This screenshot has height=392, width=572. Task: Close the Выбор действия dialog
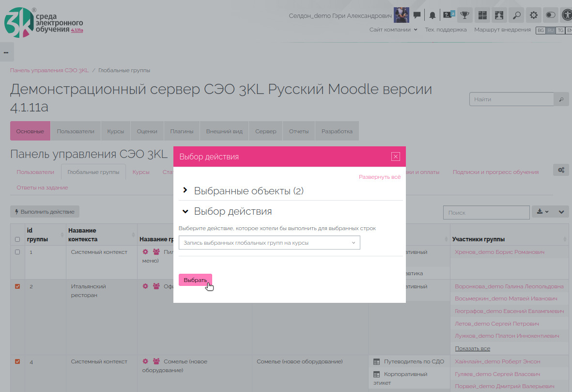395,157
